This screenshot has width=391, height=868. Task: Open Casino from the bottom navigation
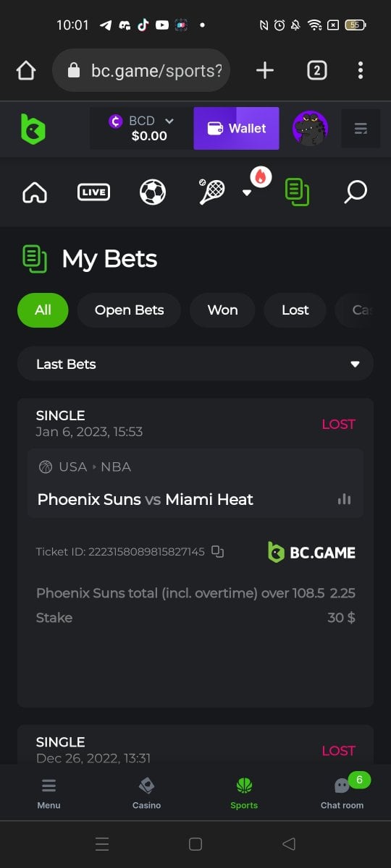[x=146, y=793]
